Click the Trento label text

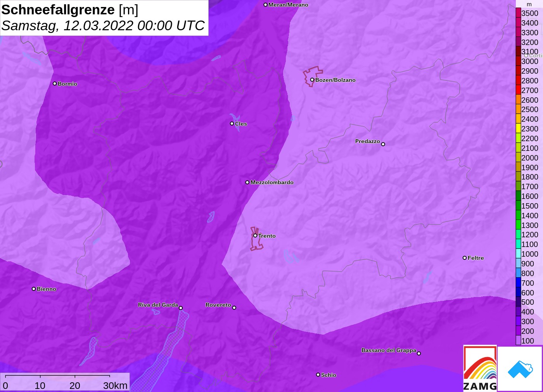pos(267,236)
